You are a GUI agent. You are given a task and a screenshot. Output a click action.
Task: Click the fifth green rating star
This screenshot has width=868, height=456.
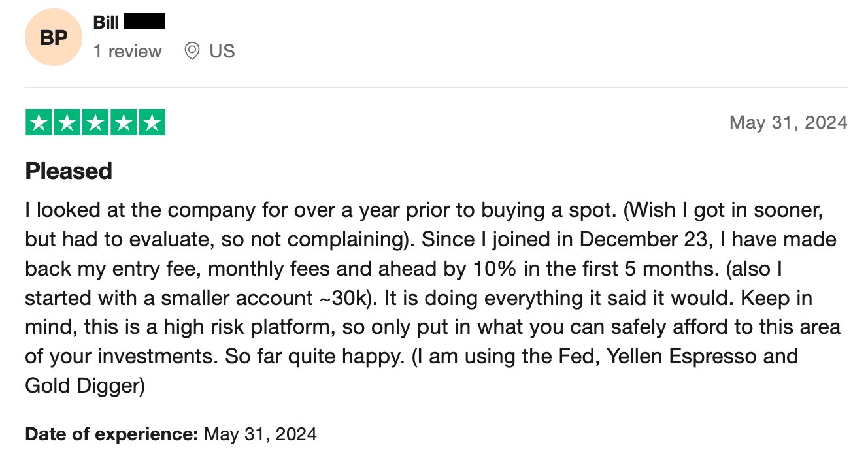point(152,123)
